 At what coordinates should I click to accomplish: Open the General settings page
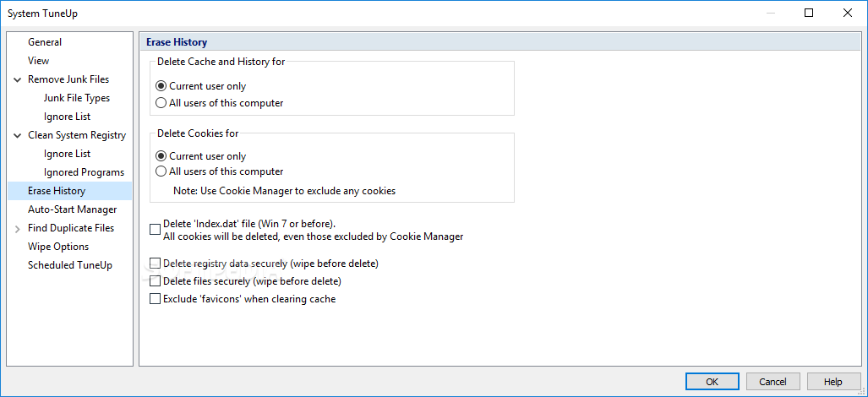click(45, 42)
